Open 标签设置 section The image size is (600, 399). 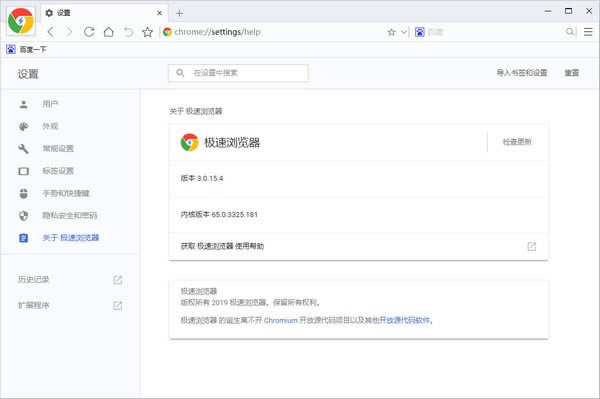pos(70,171)
